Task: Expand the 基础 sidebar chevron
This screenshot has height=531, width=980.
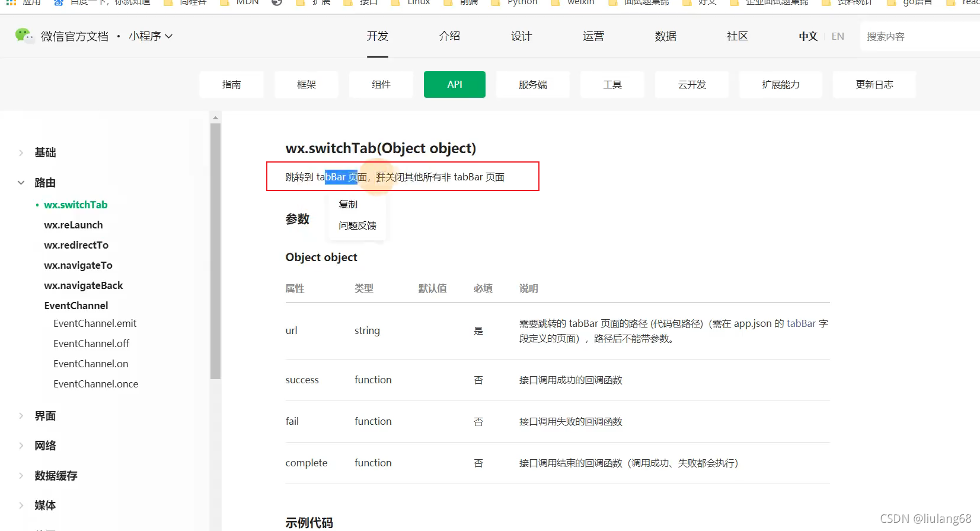Action: (x=21, y=152)
